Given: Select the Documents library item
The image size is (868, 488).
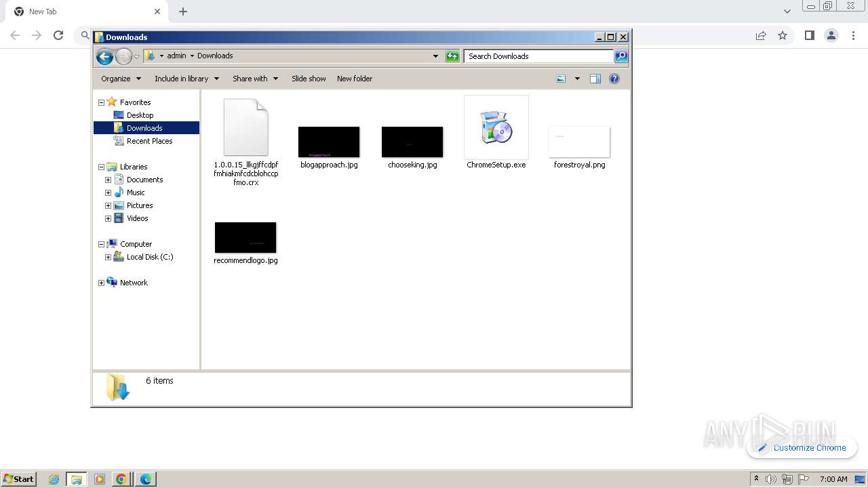Looking at the screenshot, I should [x=144, y=180].
